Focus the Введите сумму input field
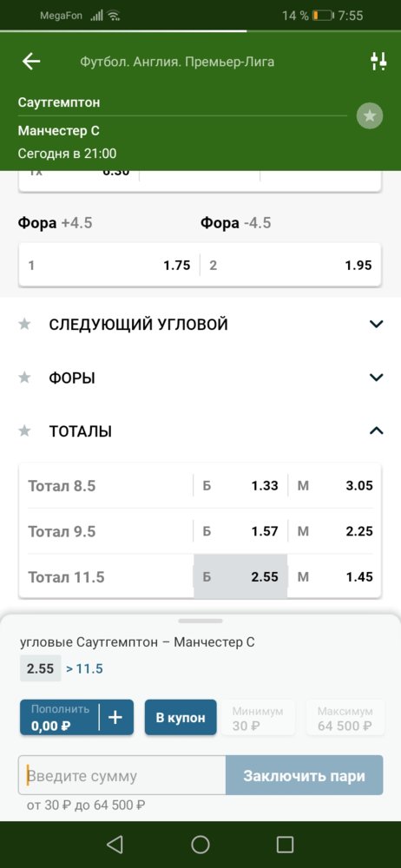The height and width of the screenshot is (868, 401). 122,775
